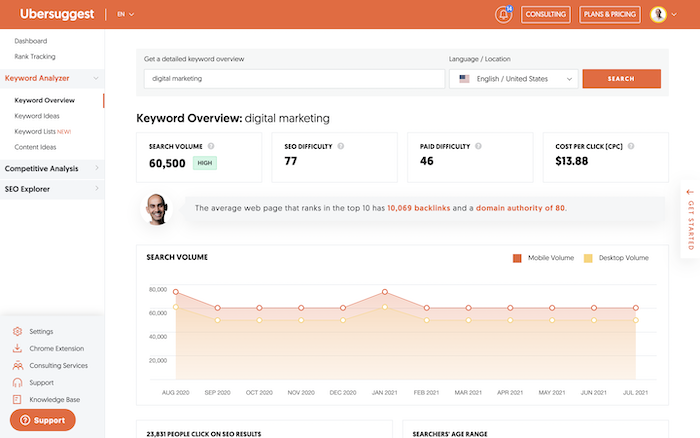Screen dimensions: 700x438
Task: Click Neil Patel's portrait photo
Action: coord(156,209)
